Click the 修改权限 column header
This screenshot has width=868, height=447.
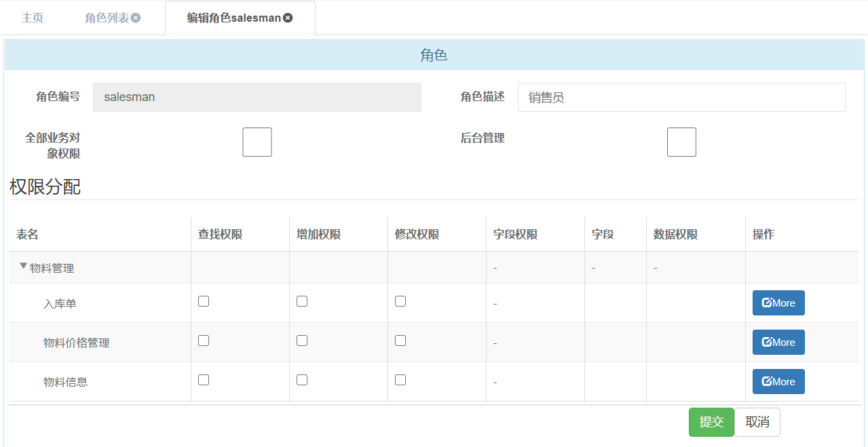tap(417, 235)
